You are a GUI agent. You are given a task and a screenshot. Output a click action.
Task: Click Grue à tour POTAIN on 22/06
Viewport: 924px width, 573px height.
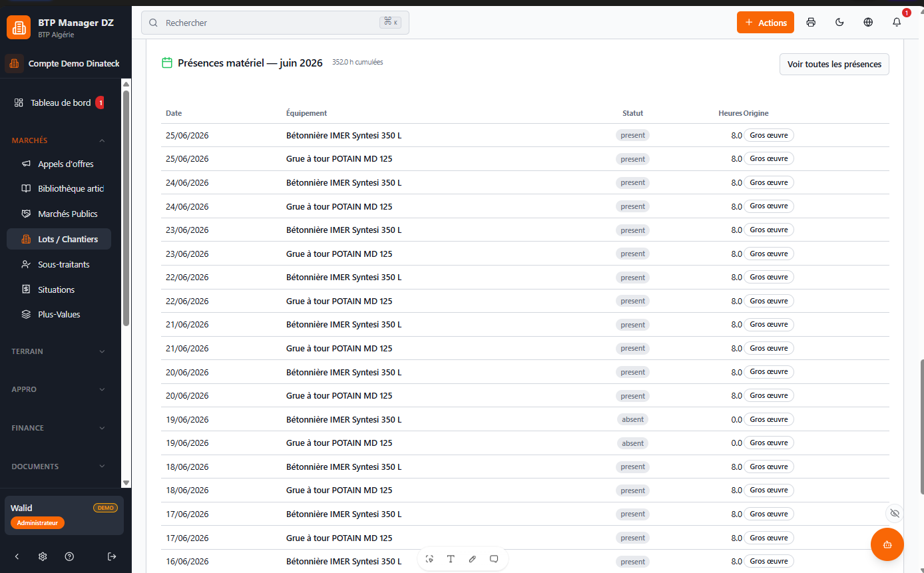(x=340, y=301)
